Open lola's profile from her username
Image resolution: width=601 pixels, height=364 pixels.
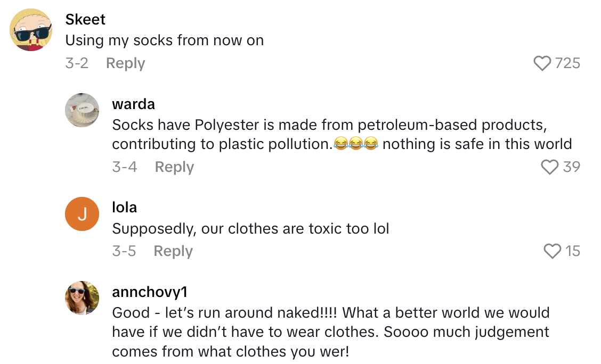click(125, 208)
